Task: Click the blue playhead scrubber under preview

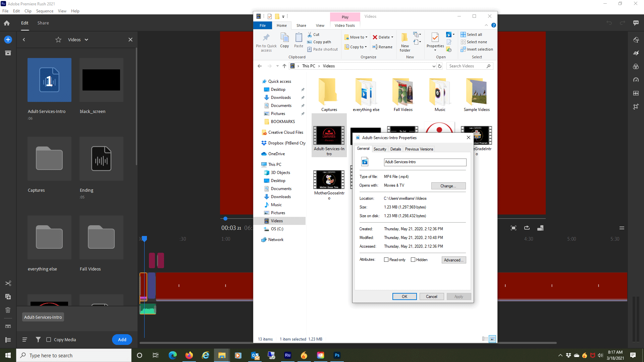Action: click(x=225, y=219)
